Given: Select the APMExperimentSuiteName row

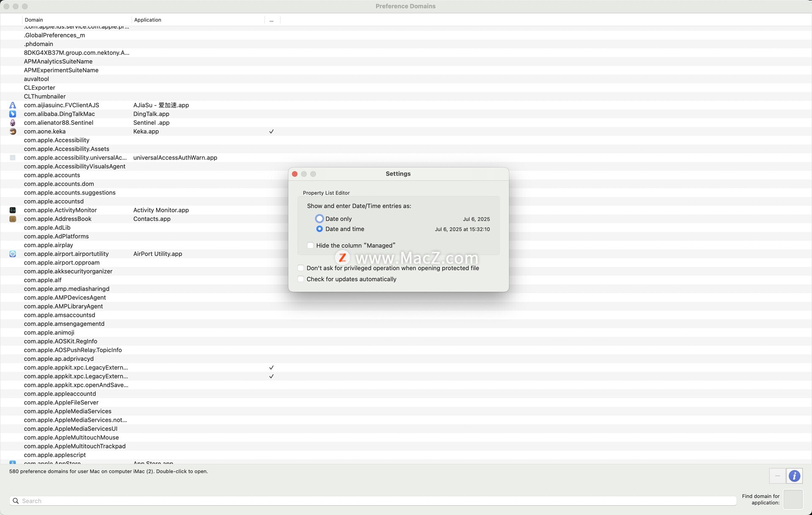Looking at the screenshot, I should [406, 70].
